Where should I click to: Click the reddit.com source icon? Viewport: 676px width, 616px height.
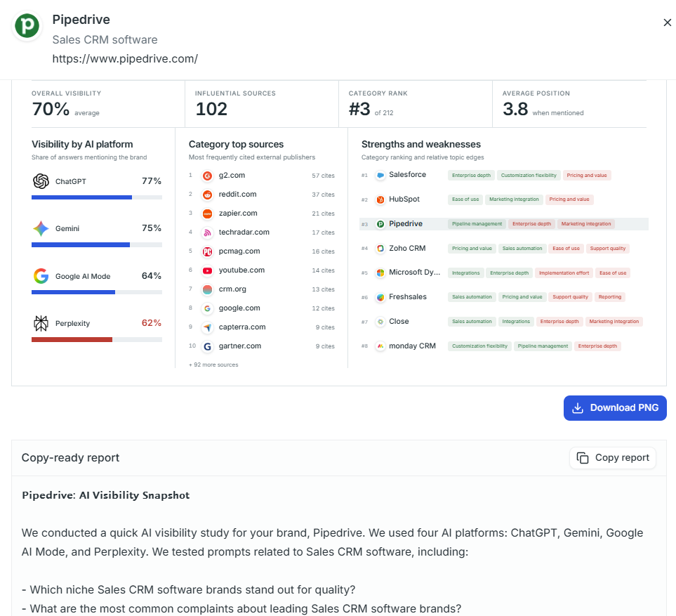[207, 195]
